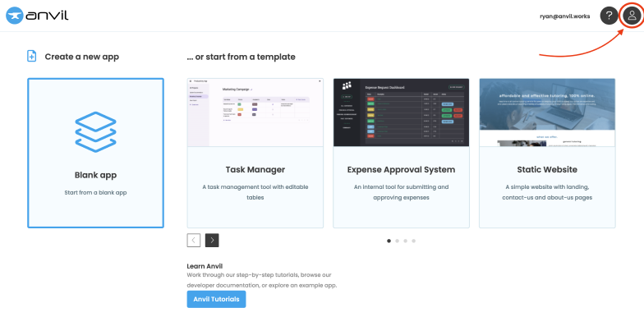Image resolution: width=644 pixels, height=317 pixels.
Task: Go to previous templates with left arrow
Action: click(x=194, y=240)
